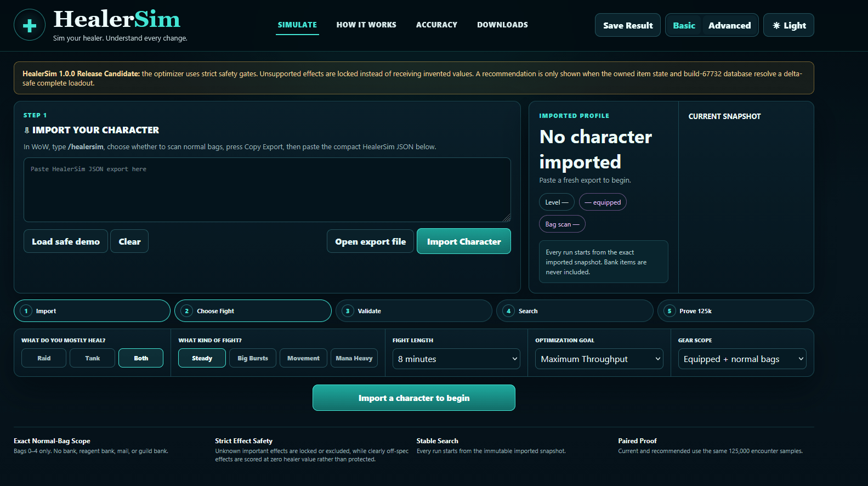Screen dimensions: 868x486
Task: Go to the Import step
Action: (92, 311)
